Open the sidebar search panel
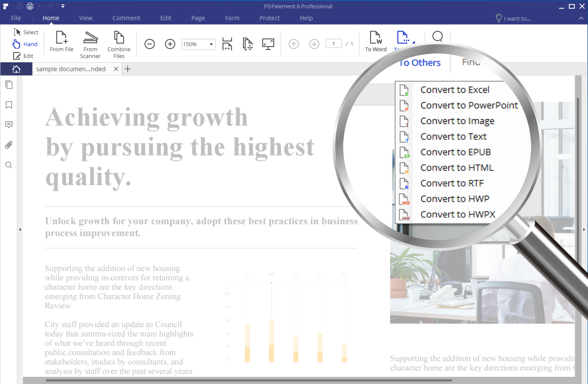This screenshot has height=384, width=588. coord(9,165)
